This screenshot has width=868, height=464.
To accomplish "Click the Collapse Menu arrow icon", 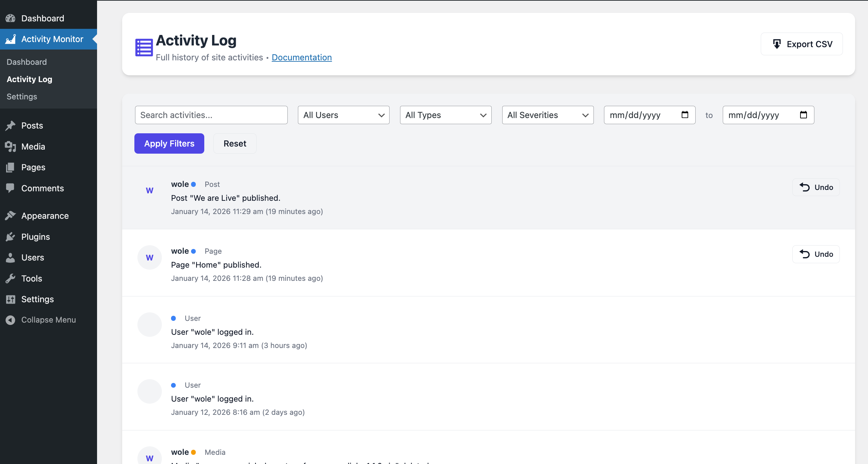I will (11, 320).
